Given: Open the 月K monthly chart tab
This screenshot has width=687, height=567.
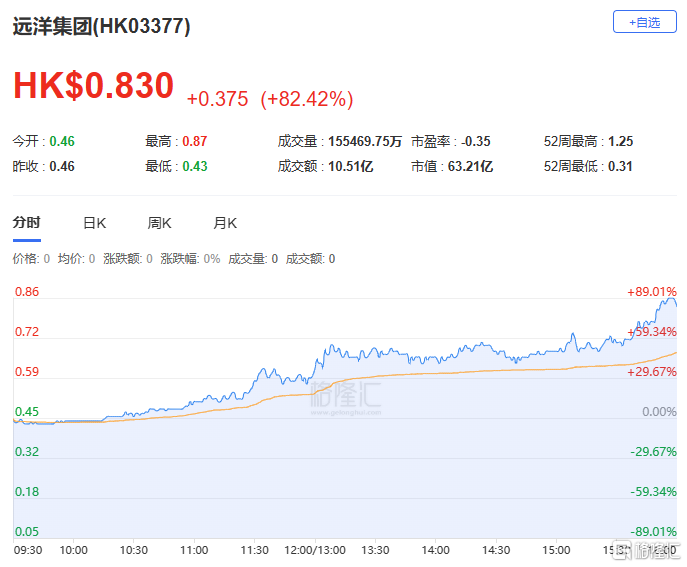Looking at the screenshot, I should (x=225, y=223).
